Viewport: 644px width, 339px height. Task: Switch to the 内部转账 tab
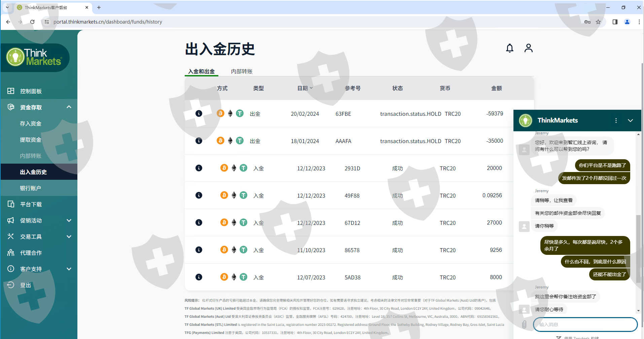(241, 71)
